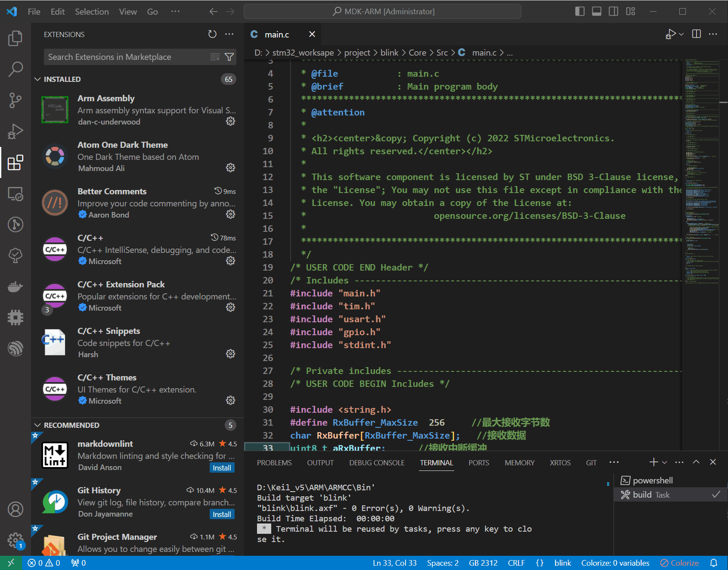
Task: Close the main.c editor tab
Action: (312, 34)
